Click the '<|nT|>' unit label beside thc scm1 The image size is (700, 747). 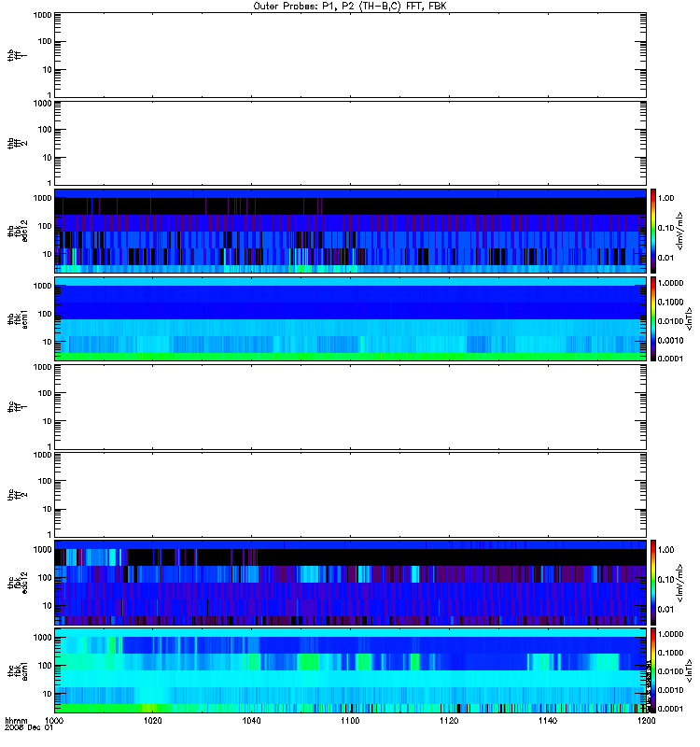(688, 670)
